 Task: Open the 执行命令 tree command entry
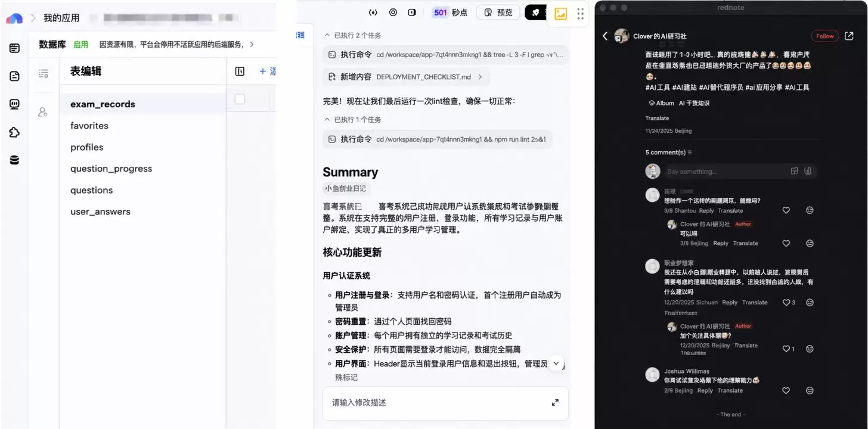point(445,55)
